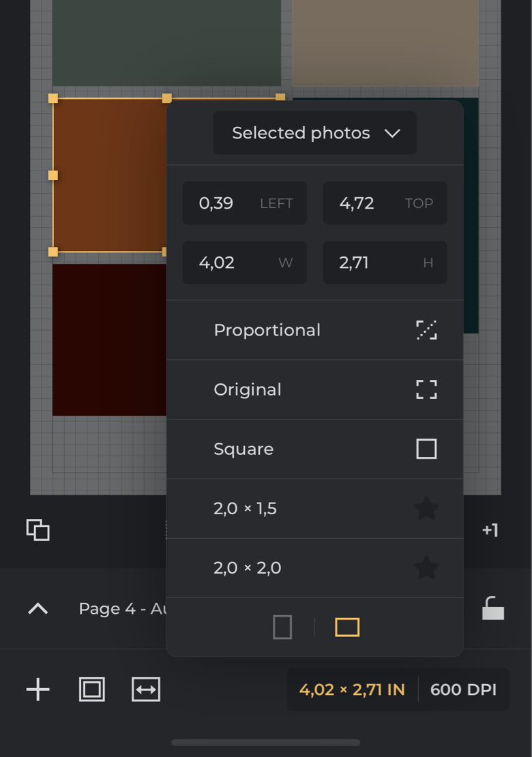Switch to portrait orientation icon
Screen dimensions: 532x757
[282, 627]
